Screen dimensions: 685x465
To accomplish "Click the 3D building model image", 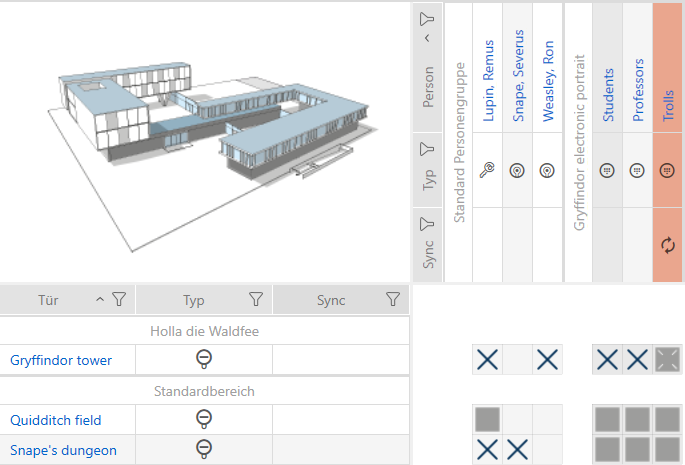I will click(205, 135).
